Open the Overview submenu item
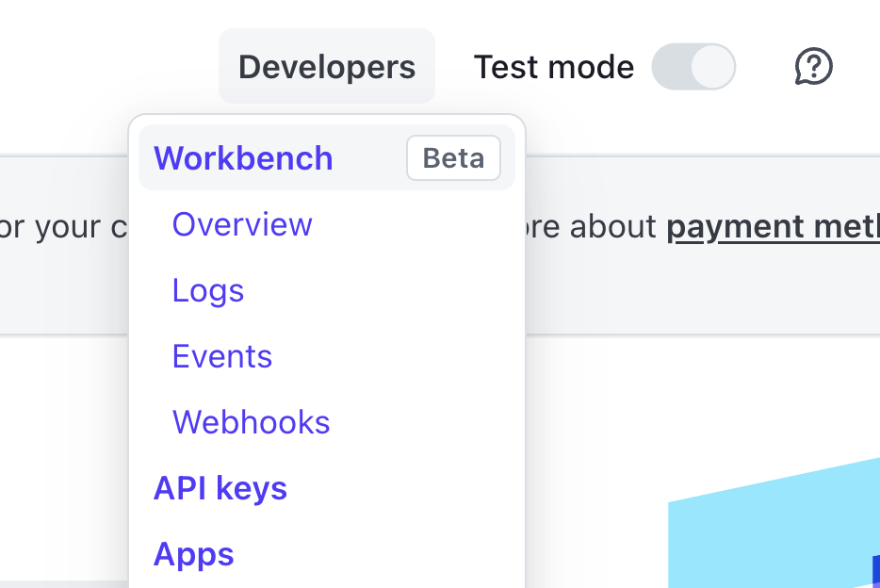The image size is (880, 588). coord(242,224)
